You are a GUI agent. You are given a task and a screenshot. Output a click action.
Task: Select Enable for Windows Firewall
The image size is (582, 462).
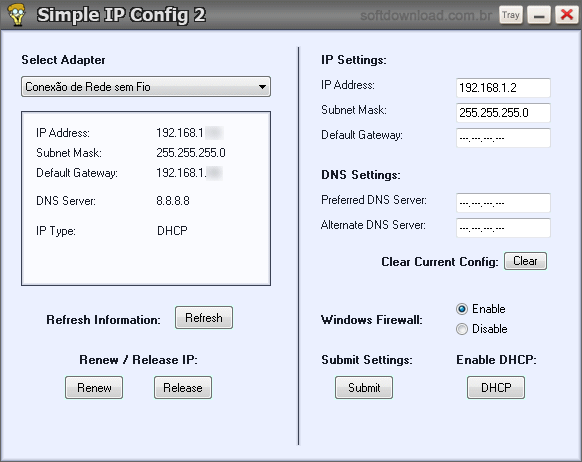[x=462, y=309]
